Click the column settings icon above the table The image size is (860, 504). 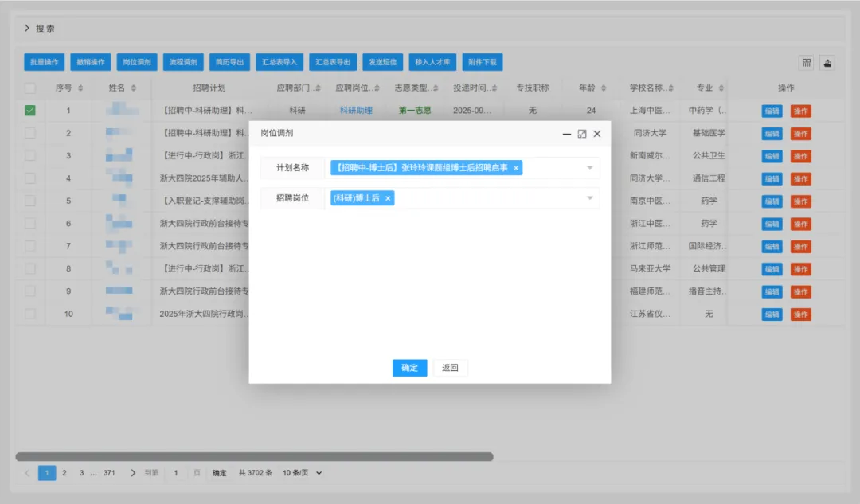[807, 62]
